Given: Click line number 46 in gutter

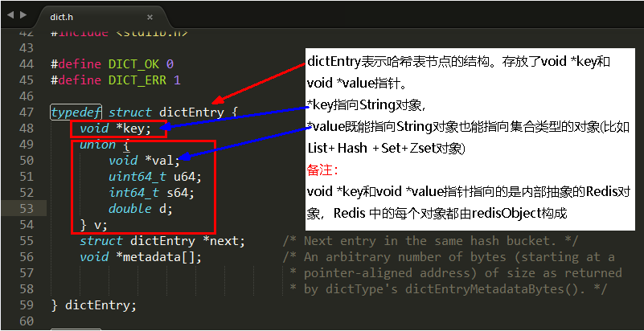Looking at the screenshot, I should pos(27,96).
